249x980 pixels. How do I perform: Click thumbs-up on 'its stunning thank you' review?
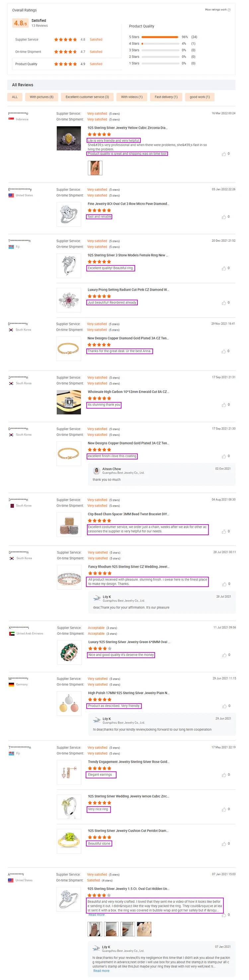pos(224,405)
